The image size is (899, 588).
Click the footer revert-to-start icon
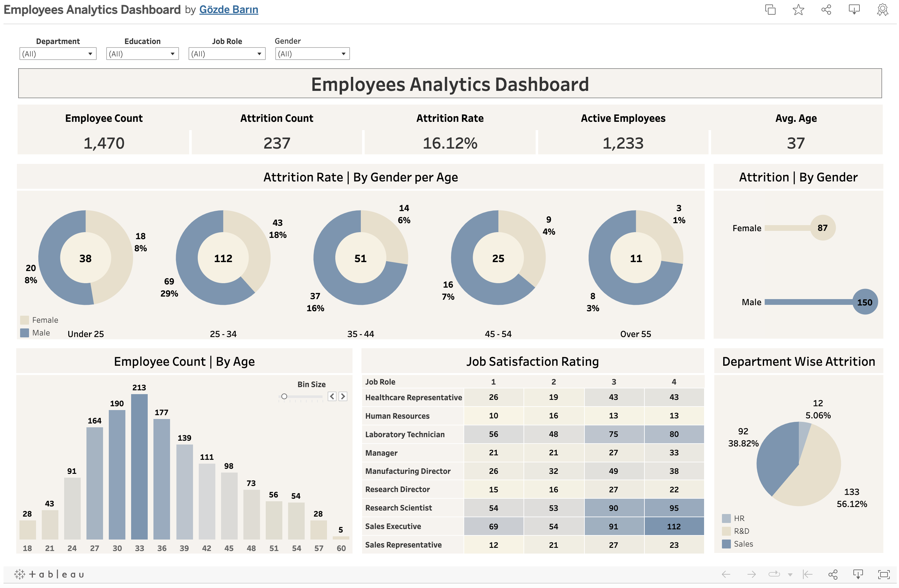(x=807, y=574)
